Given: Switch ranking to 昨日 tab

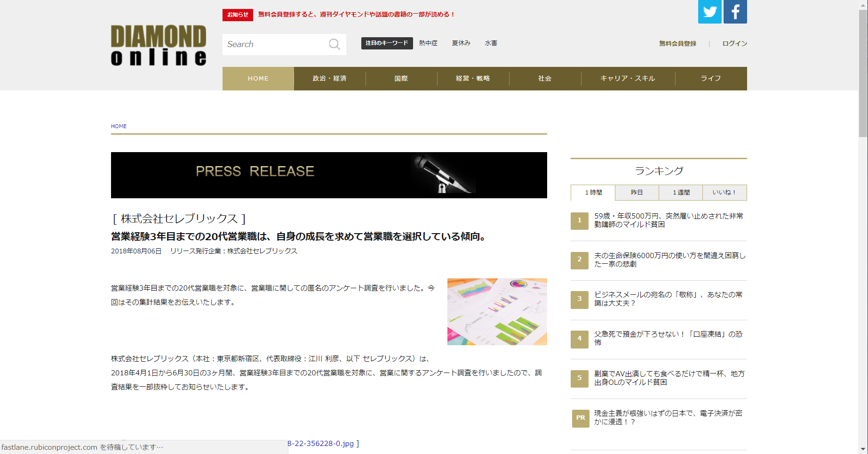Looking at the screenshot, I should pos(637,193).
